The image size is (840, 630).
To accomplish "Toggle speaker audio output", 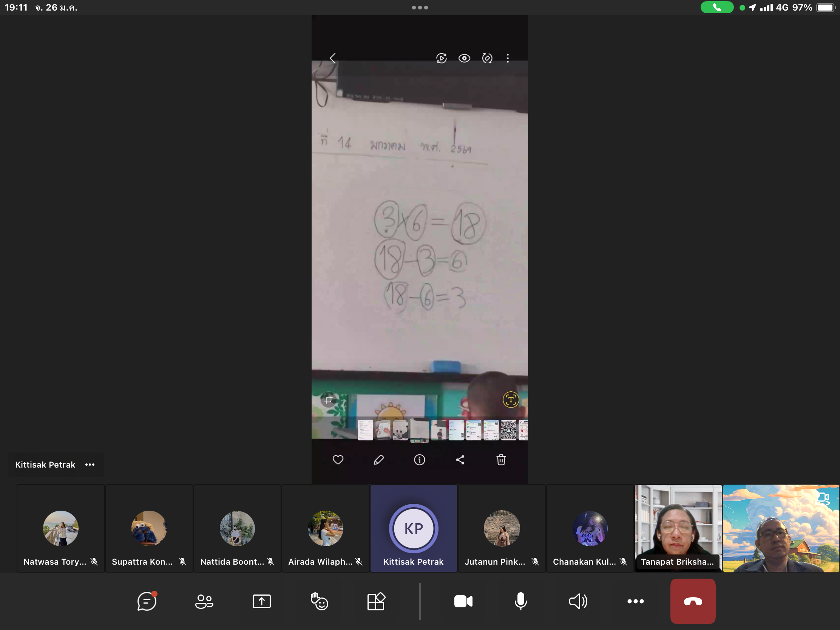I will click(578, 601).
